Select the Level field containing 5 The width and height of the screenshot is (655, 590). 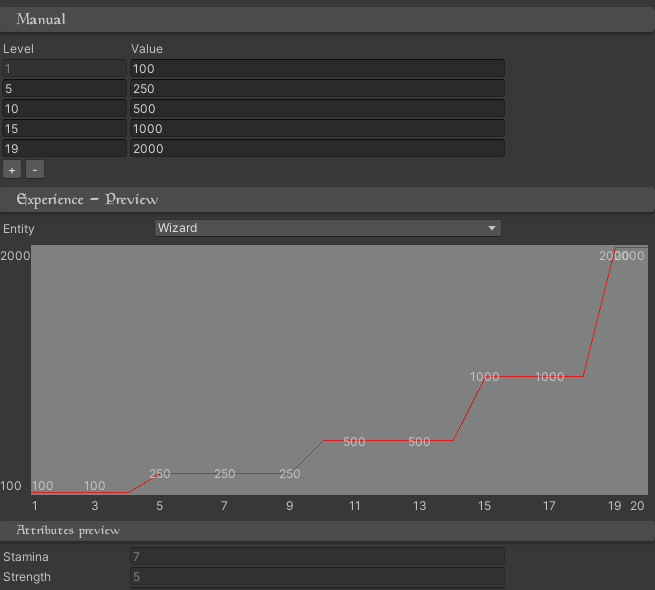pos(64,88)
